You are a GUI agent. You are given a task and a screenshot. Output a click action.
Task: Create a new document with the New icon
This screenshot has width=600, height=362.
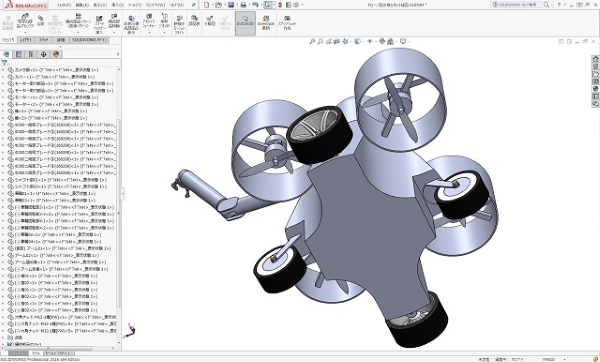coord(207,5)
